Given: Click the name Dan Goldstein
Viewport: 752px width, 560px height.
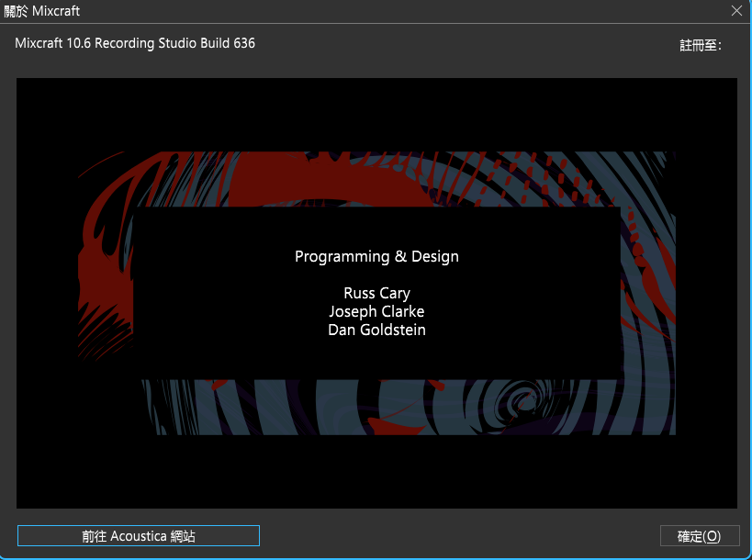Looking at the screenshot, I should tap(376, 330).
